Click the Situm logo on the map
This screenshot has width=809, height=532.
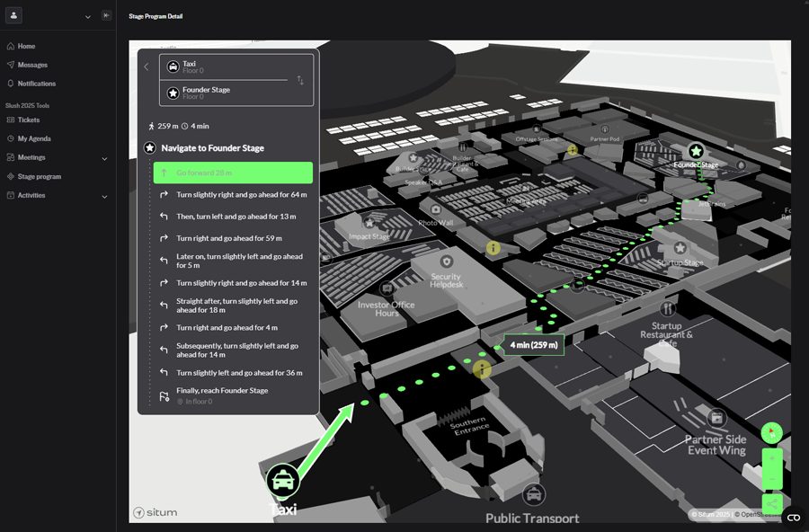point(156,512)
